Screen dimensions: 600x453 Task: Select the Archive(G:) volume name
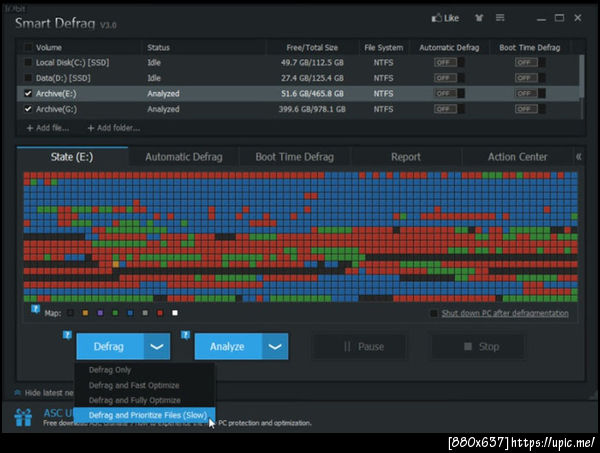pos(56,109)
